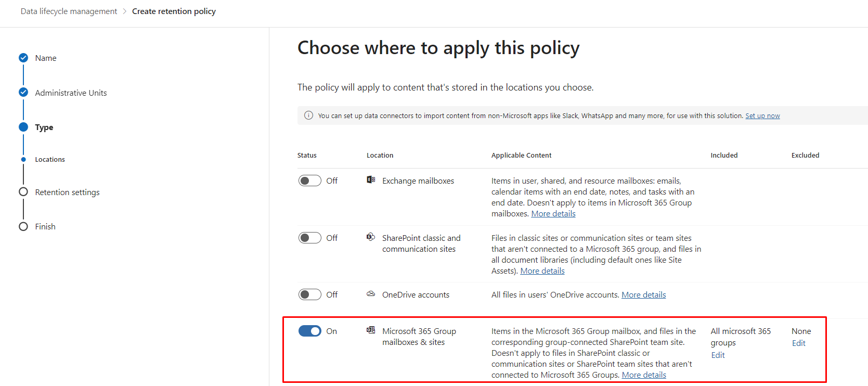This screenshot has height=386, width=868.
Task: Edit excluded groups under None
Action: click(798, 343)
